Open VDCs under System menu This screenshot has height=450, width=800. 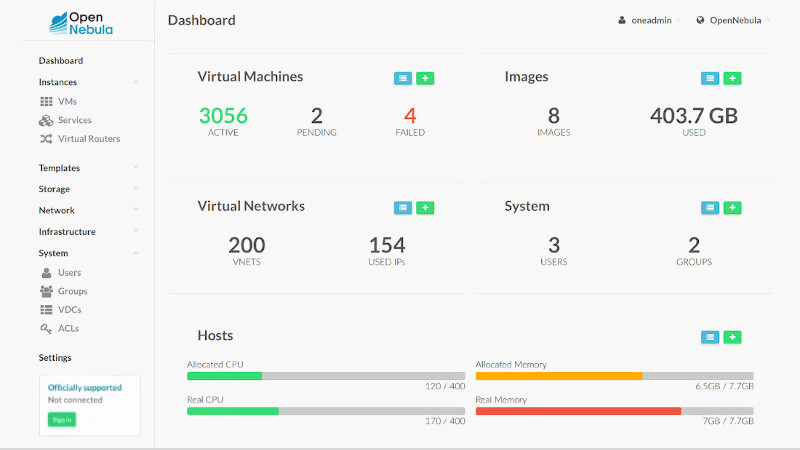tap(69, 310)
